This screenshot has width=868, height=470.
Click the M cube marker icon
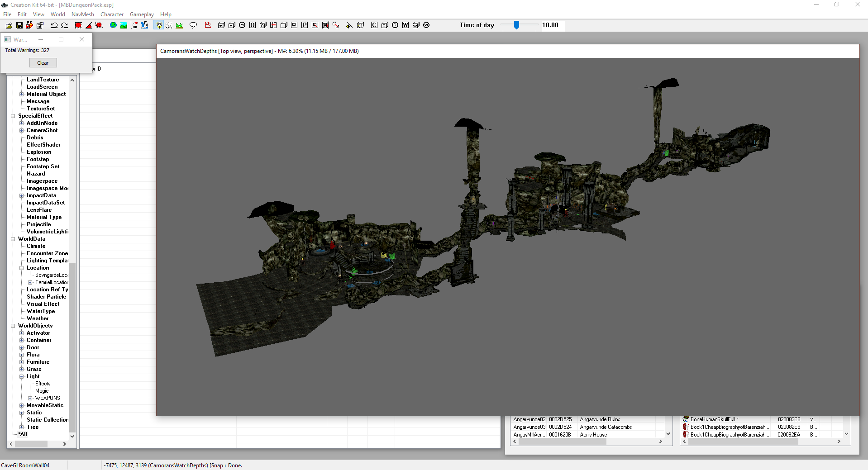pos(232,25)
